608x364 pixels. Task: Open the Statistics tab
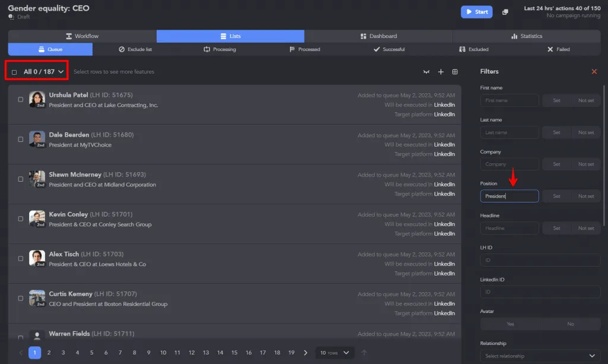click(x=527, y=36)
